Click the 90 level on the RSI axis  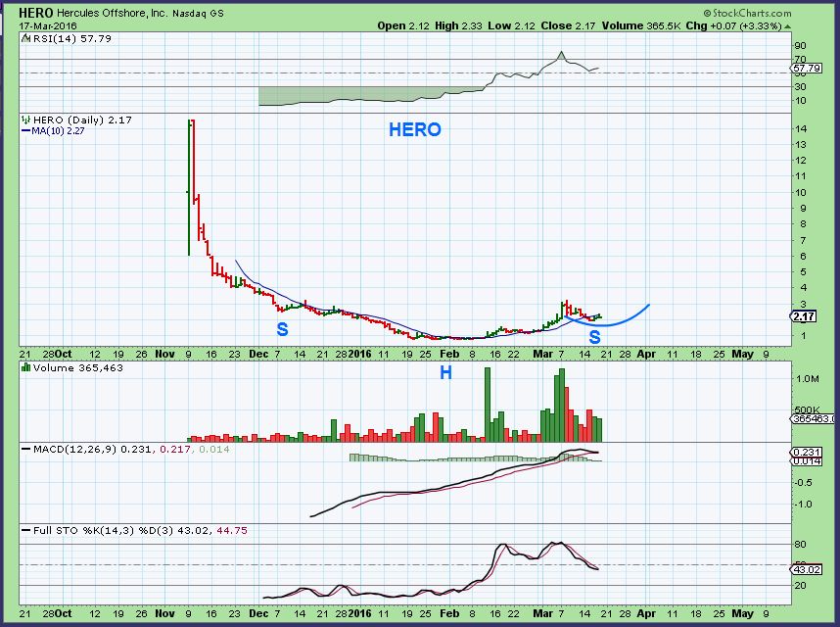point(801,46)
